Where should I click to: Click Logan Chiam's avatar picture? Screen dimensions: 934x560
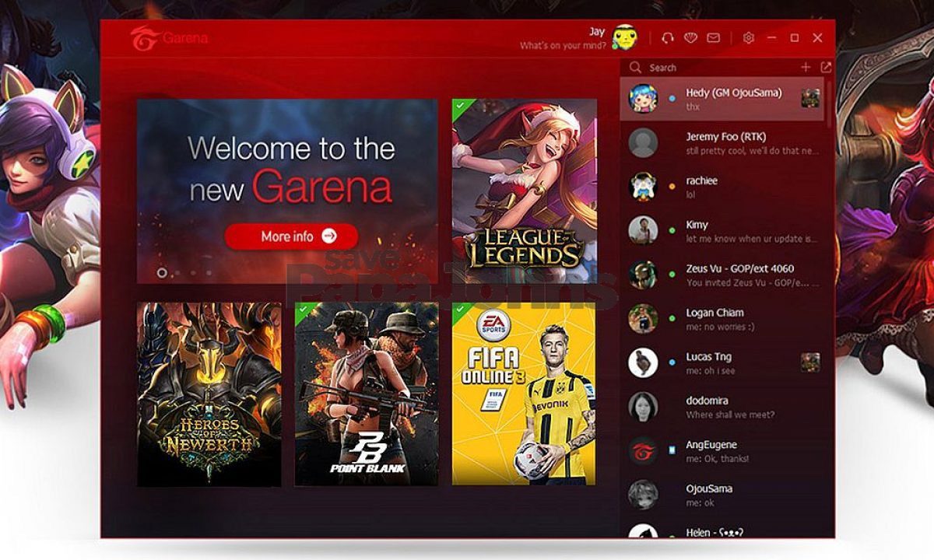643,319
